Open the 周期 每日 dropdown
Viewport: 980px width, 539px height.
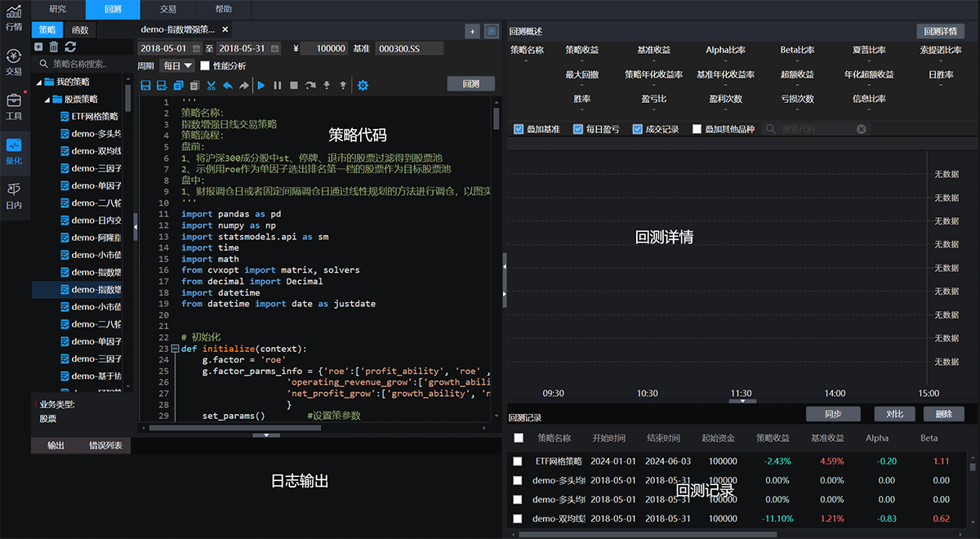[176, 65]
